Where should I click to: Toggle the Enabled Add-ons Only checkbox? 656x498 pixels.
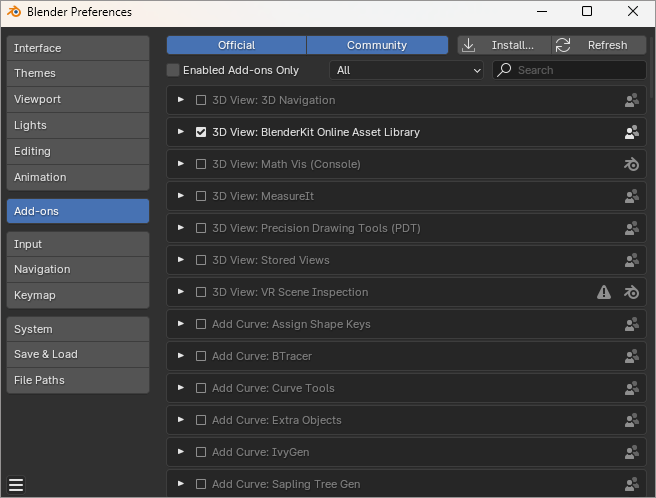coord(174,71)
